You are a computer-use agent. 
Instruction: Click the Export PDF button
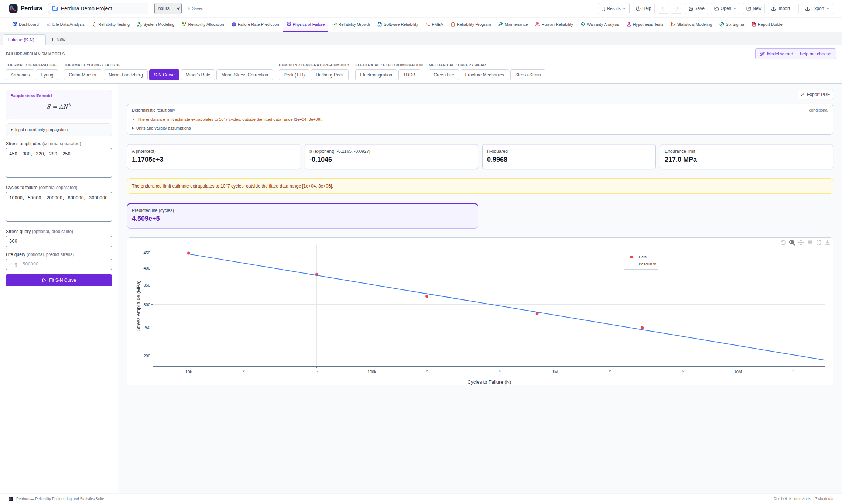point(815,95)
